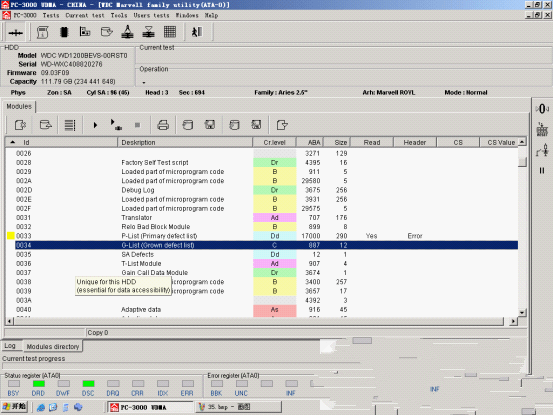Click the printer icon in Modules toolbar
Screen dimensions: 553x415
coord(163,125)
